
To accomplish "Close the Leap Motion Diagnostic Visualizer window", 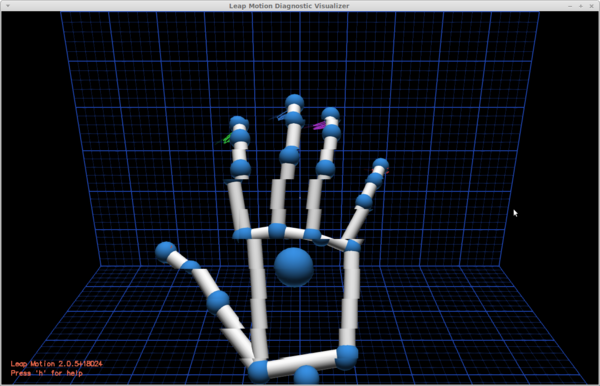I will (x=591, y=6).
